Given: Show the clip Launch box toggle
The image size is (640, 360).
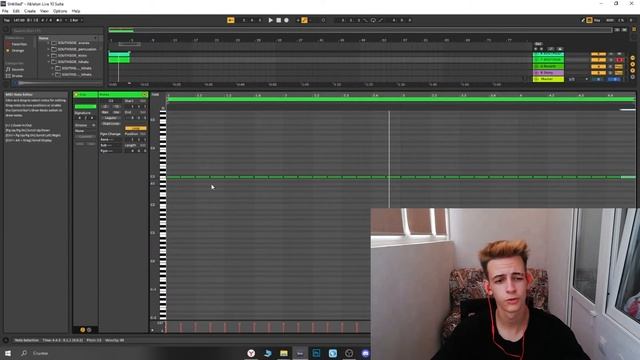Looking at the screenshot, I should [x=82, y=330].
